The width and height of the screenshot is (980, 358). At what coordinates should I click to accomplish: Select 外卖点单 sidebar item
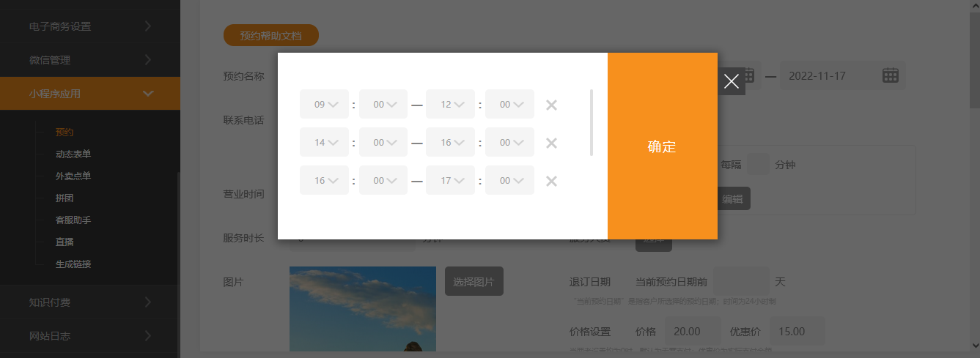73,176
